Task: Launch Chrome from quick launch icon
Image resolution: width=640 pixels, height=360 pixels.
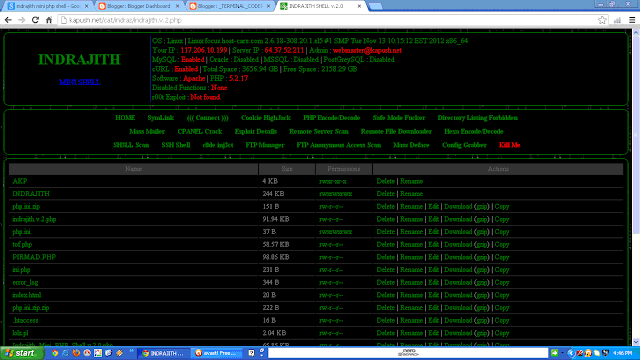Action: [x=55, y=353]
